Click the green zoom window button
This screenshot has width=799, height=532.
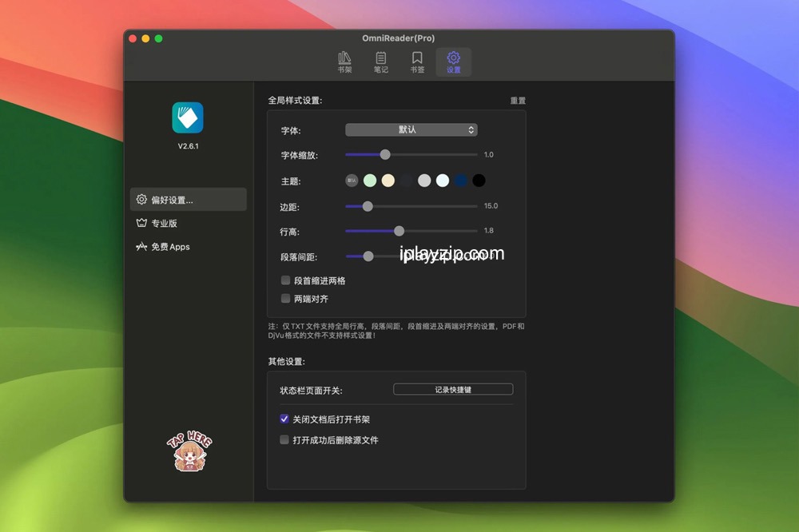click(x=158, y=38)
